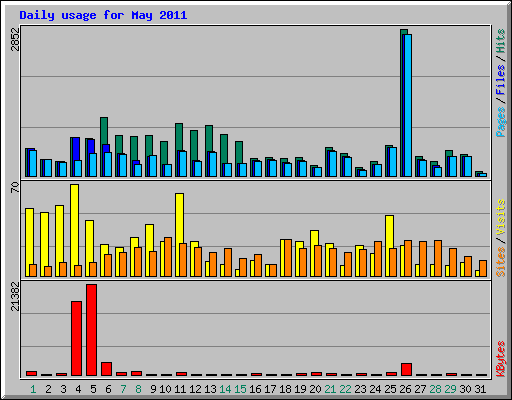Click day label 31 on the axis

pyautogui.click(x=480, y=389)
